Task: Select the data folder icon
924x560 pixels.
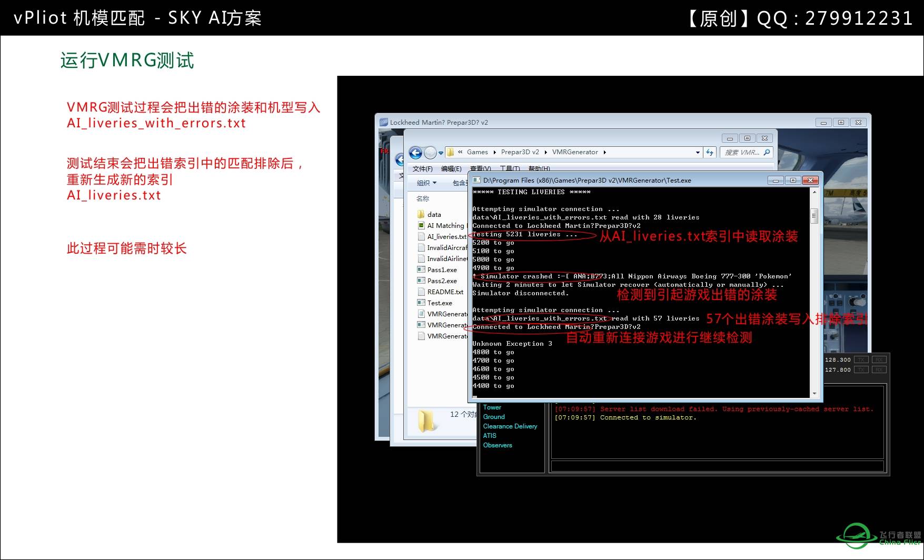Action: (x=421, y=214)
